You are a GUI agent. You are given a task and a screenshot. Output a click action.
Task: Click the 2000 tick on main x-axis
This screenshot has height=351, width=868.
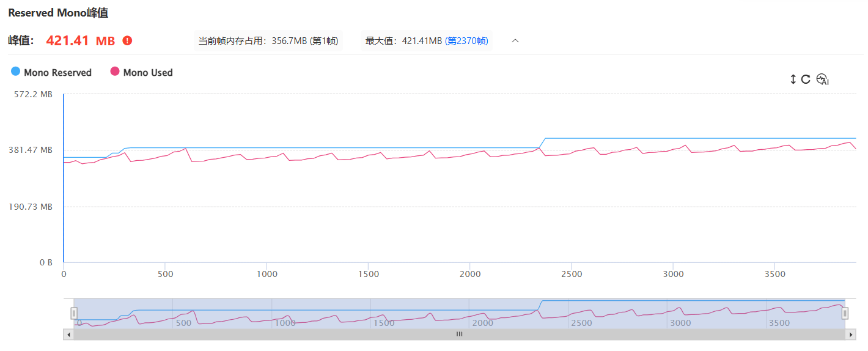(469, 274)
